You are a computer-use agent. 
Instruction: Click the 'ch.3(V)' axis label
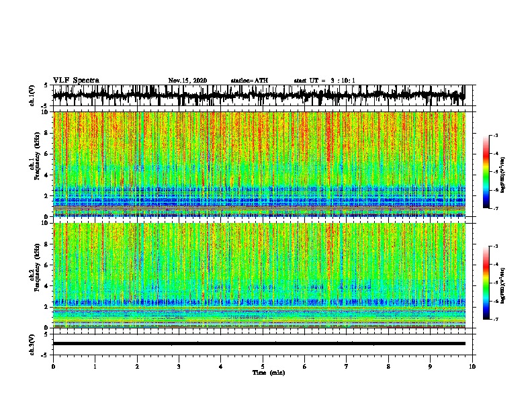(x=32, y=345)
